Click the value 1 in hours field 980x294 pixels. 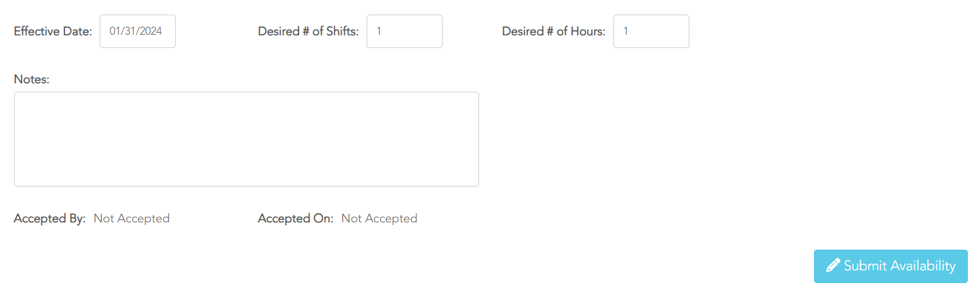click(626, 31)
